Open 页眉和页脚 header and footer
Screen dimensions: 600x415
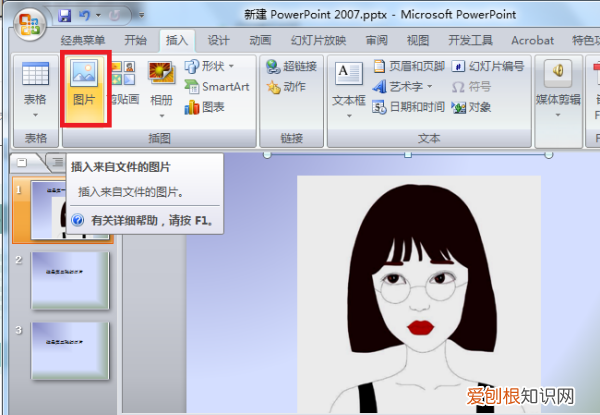pos(409,66)
